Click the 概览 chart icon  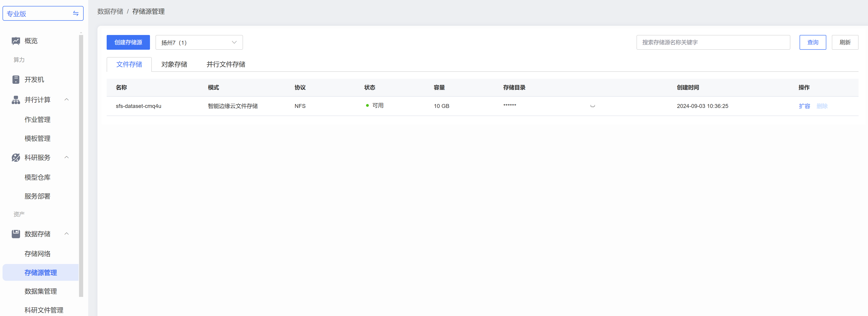click(x=16, y=41)
